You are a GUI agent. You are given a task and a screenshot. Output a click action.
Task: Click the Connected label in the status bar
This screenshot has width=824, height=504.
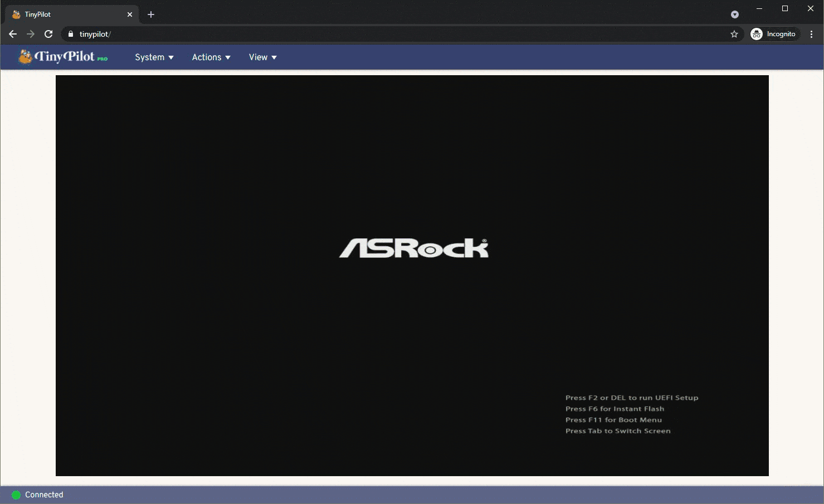pos(44,495)
